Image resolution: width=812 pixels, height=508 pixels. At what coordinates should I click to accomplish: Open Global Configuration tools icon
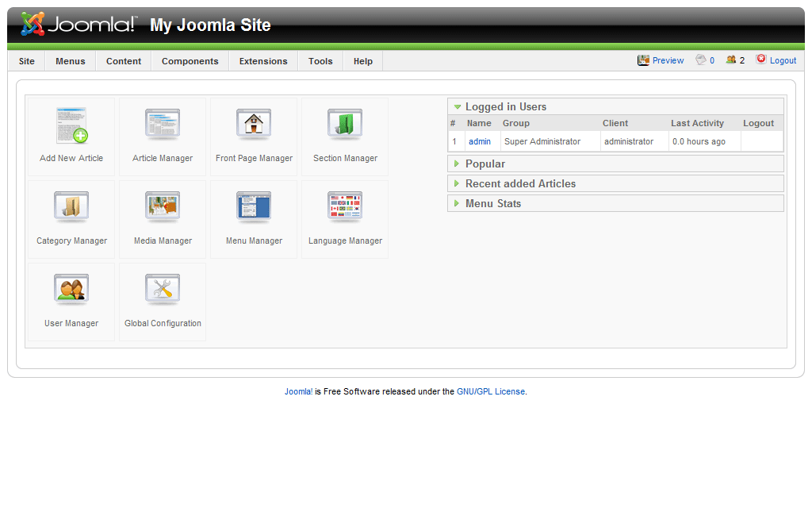pos(163,291)
